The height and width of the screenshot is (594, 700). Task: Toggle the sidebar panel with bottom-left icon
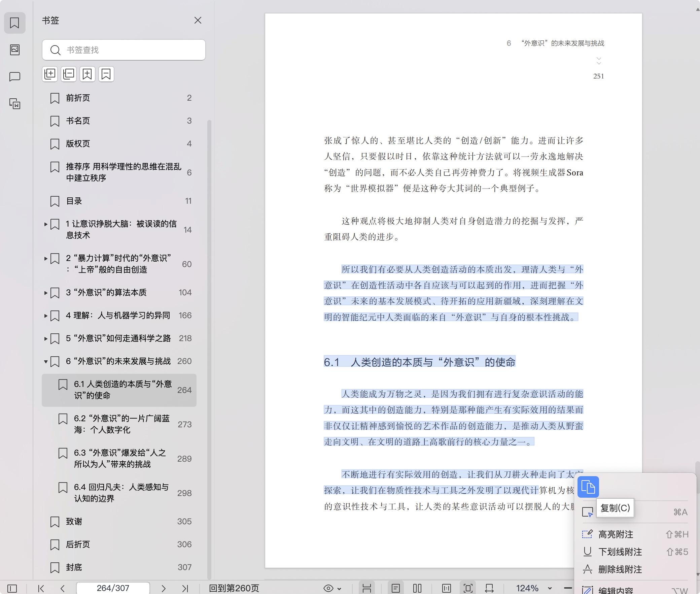pyautogui.click(x=12, y=589)
